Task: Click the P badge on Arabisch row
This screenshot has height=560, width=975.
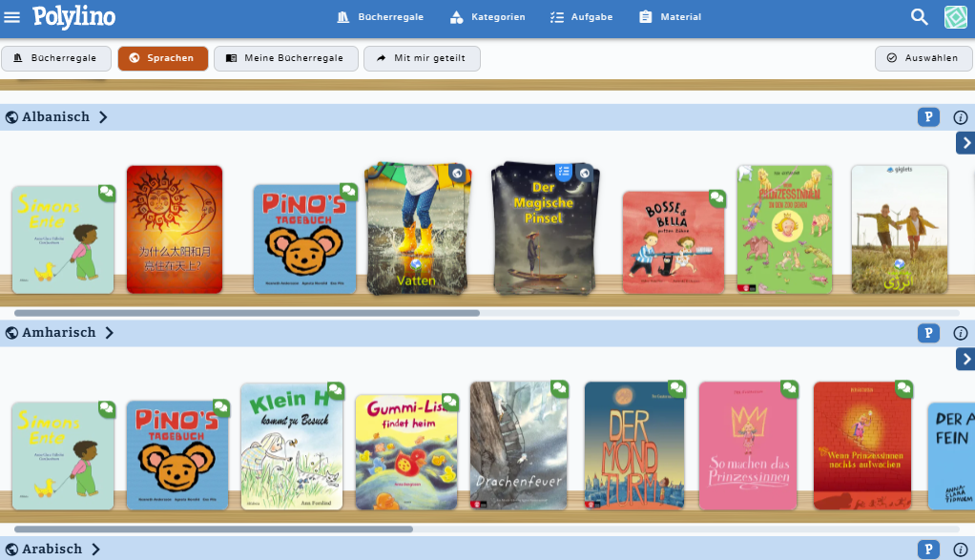Action: click(928, 550)
